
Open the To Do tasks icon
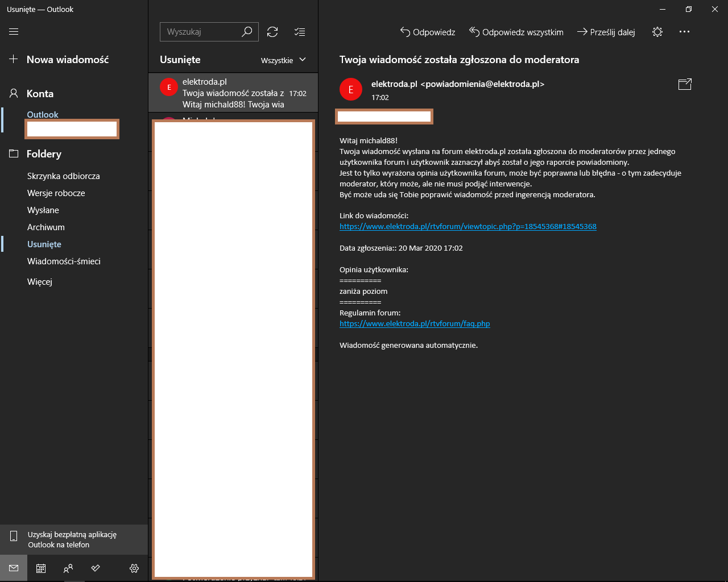(96, 568)
